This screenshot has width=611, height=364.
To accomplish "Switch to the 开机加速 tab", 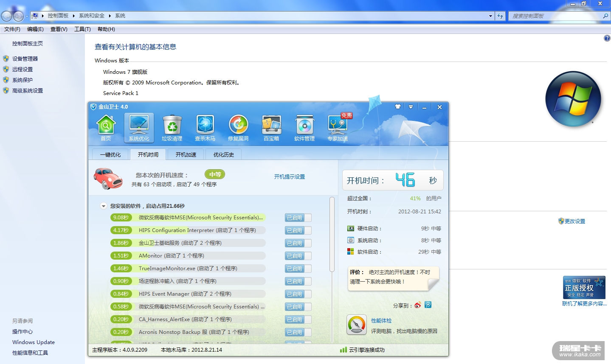I will (186, 155).
